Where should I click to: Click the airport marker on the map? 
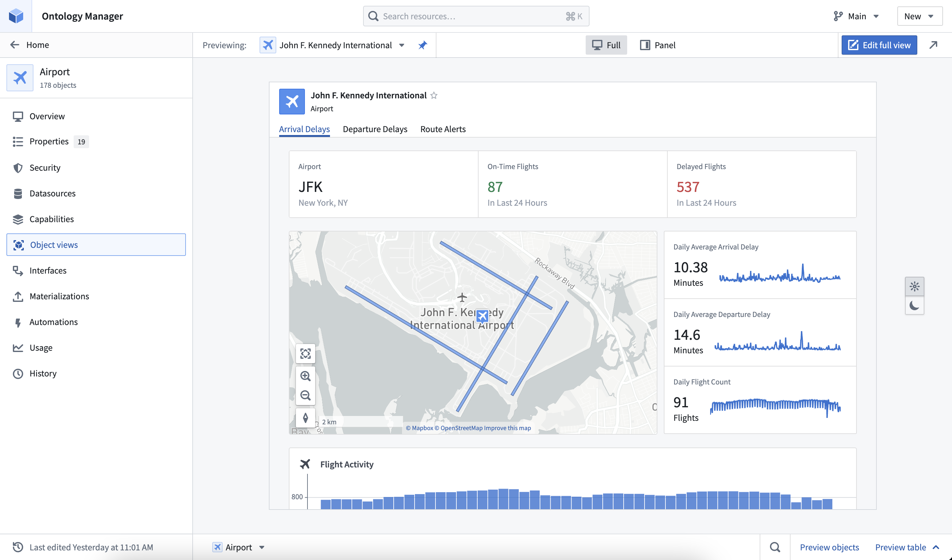click(x=482, y=316)
